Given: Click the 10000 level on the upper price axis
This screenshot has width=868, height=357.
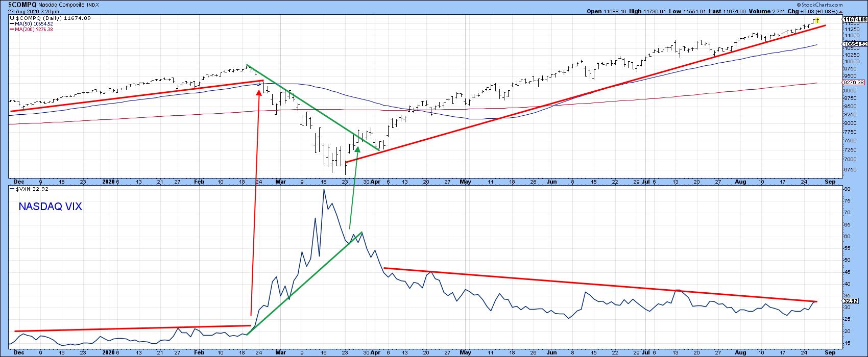Looking at the screenshot, I should [x=851, y=61].
